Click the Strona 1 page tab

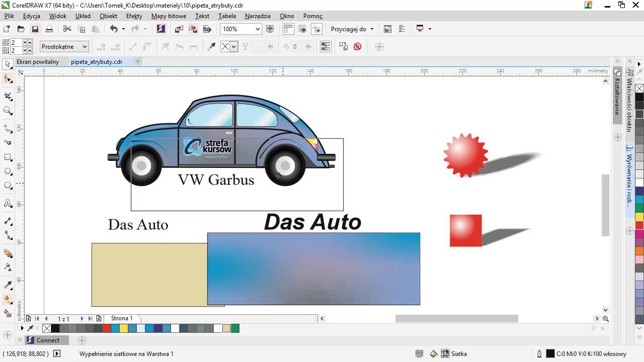pos(122,318)
